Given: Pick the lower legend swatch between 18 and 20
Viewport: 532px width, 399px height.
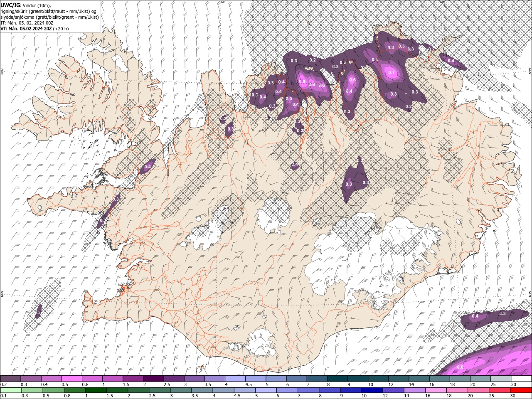Looking at the screenshot, I should tap(457, 390).
